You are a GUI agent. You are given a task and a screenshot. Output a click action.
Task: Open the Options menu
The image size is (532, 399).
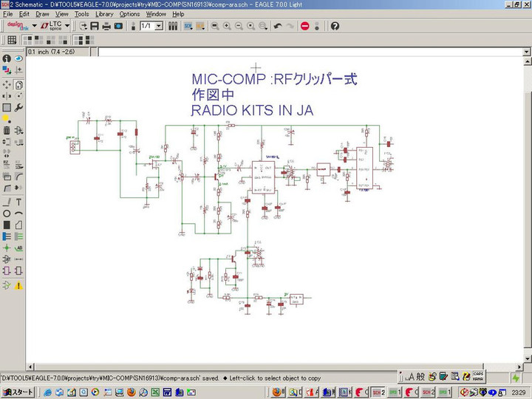tap(129, 14)
